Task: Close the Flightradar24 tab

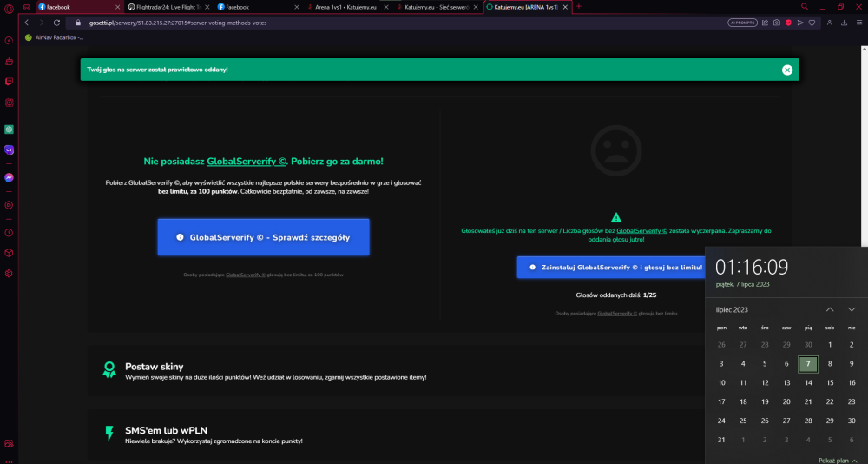Action: click(x=207, y=7)
